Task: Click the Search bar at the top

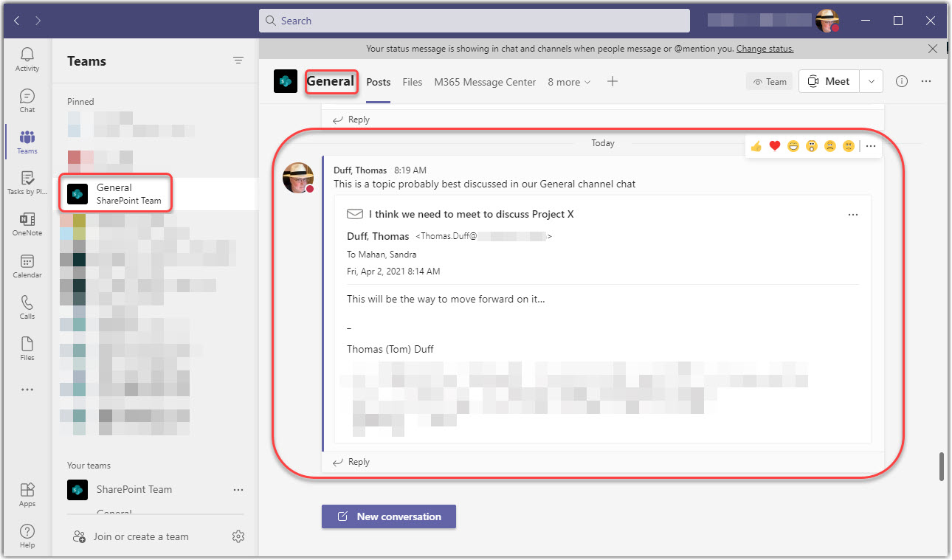Action: (474, 20)
